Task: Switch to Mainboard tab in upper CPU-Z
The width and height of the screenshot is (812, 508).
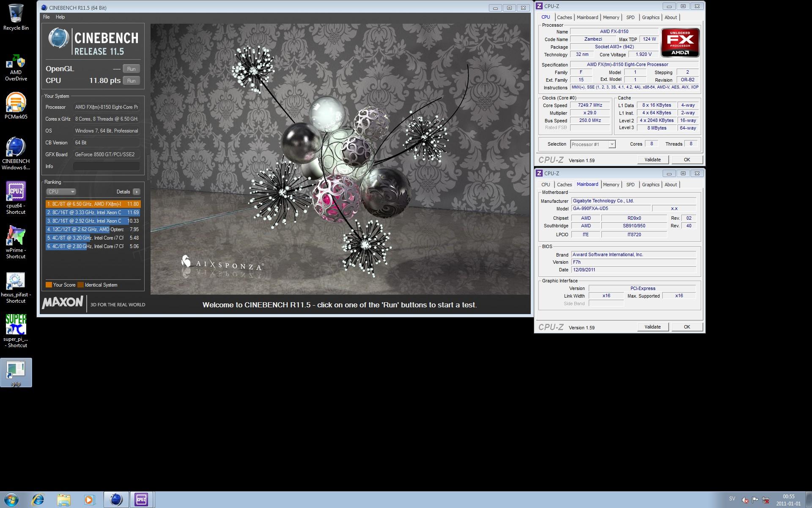Action: (587, 17)
